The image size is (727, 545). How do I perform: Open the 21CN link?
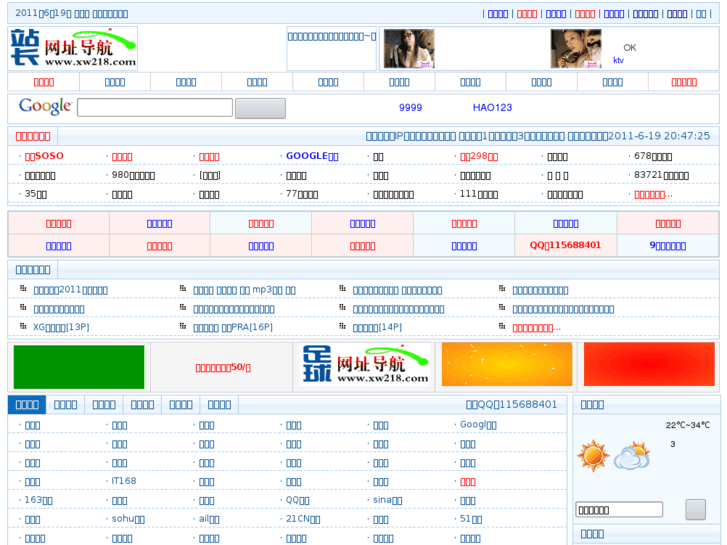(x=303, y=519)
